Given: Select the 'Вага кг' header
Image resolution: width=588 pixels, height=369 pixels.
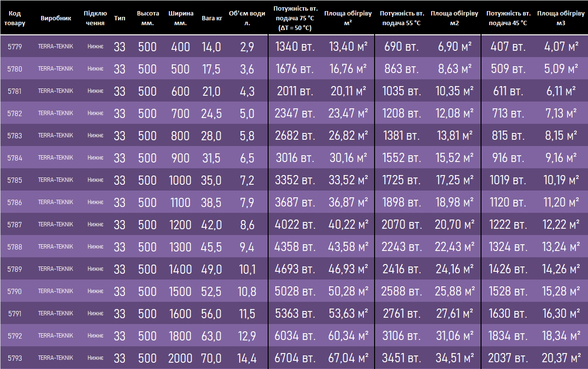Looking at the screenshot, I should (x=212, y=18).
